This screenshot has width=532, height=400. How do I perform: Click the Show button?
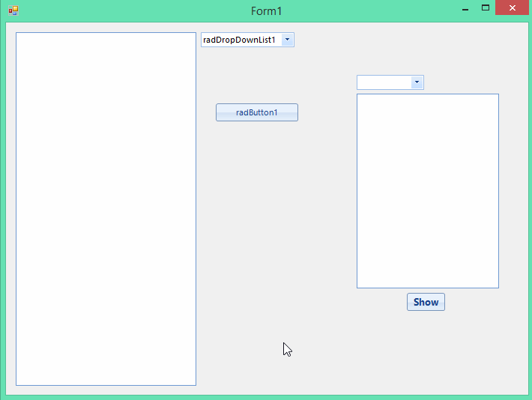pos(426,302)
